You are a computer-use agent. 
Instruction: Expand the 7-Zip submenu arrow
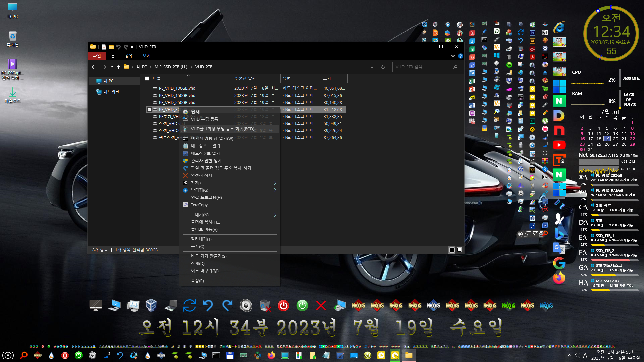tap(275, 183)
